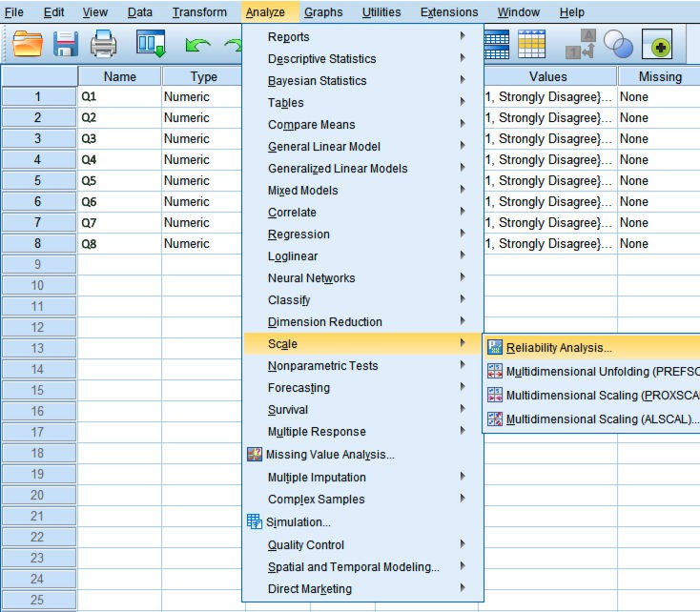Select the Q8 variable name cell
The width and height of the screenshot is (700, 612).
pyautogui.click(x=119, y=243)
